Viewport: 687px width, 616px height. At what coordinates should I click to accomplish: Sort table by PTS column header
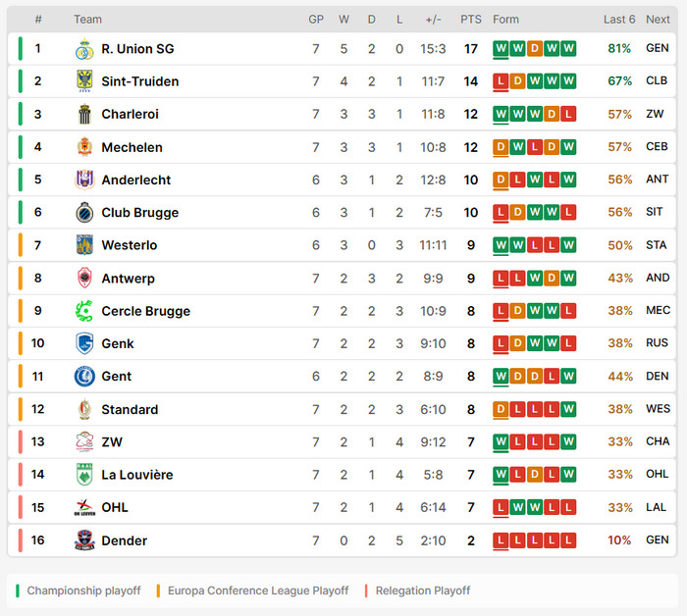pos(470,20)
